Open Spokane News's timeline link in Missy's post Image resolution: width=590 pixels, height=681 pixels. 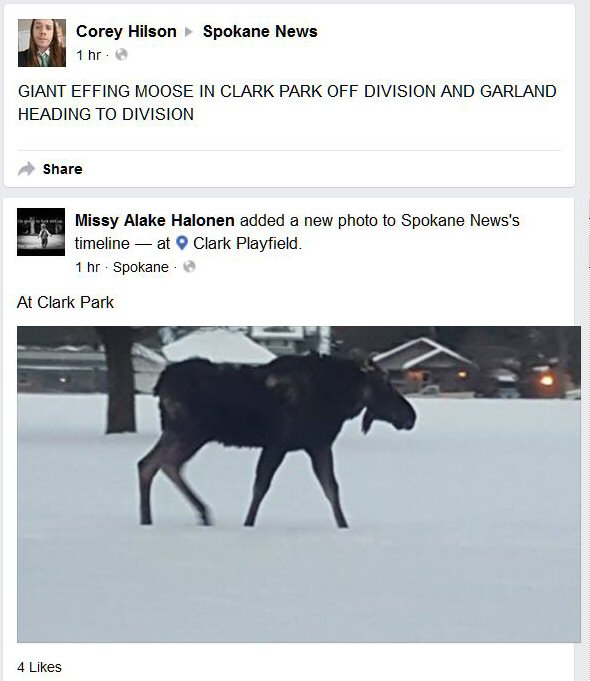pyautogui.click(x=460, y=220)
